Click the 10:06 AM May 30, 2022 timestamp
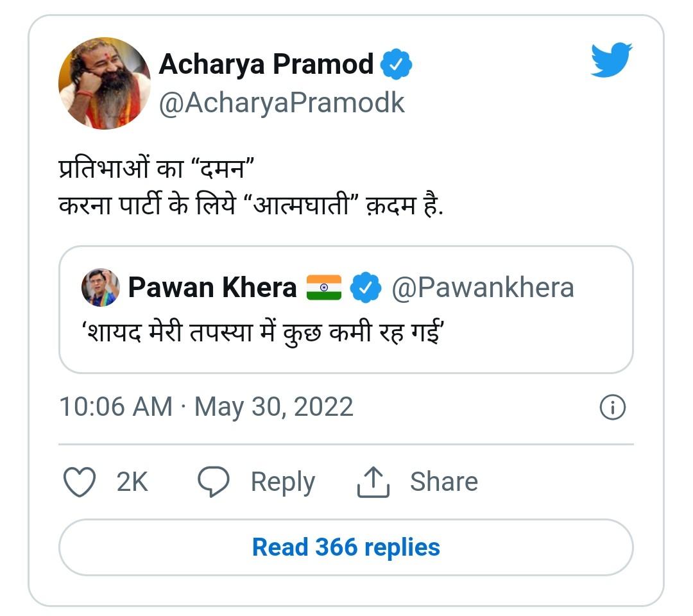 (x=206, y=407)
